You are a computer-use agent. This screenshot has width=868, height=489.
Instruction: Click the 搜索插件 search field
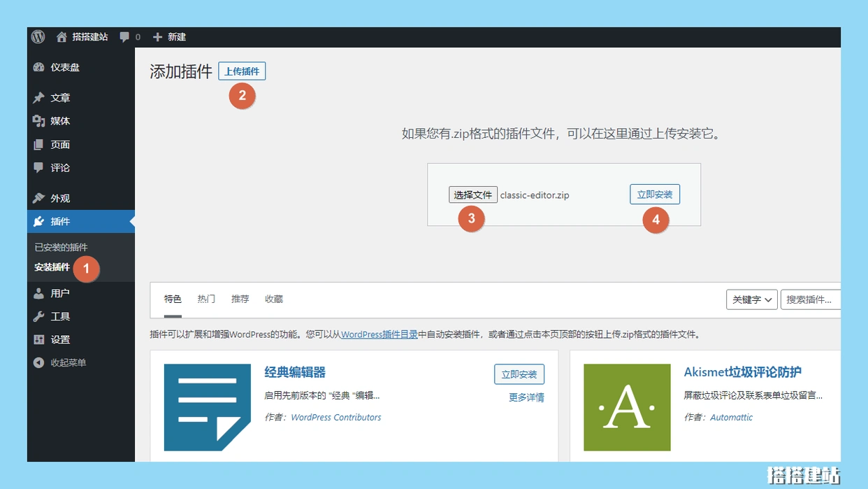click(x=809, y=299)
